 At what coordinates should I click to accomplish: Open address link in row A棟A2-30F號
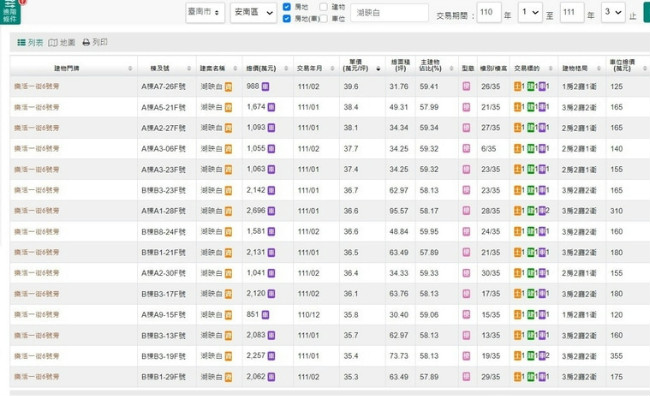click(x=36, y=273)
